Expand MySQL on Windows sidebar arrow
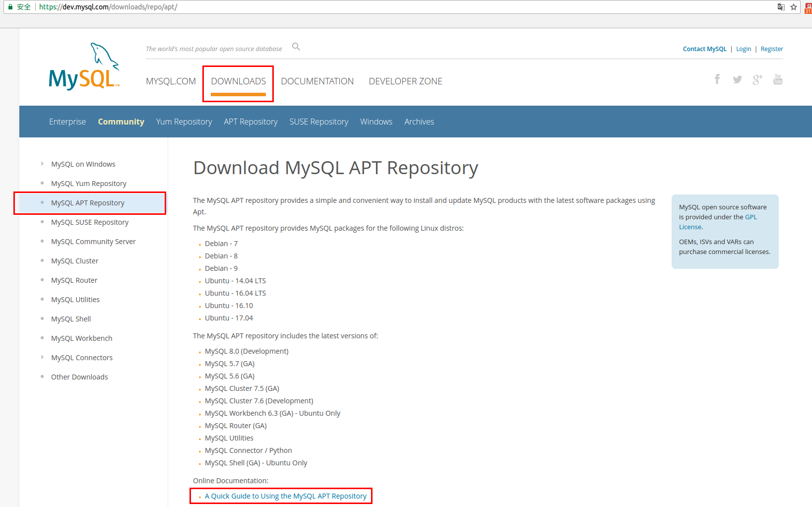The height and width of the screenshot is (507, 812). [x=42, y=164]
